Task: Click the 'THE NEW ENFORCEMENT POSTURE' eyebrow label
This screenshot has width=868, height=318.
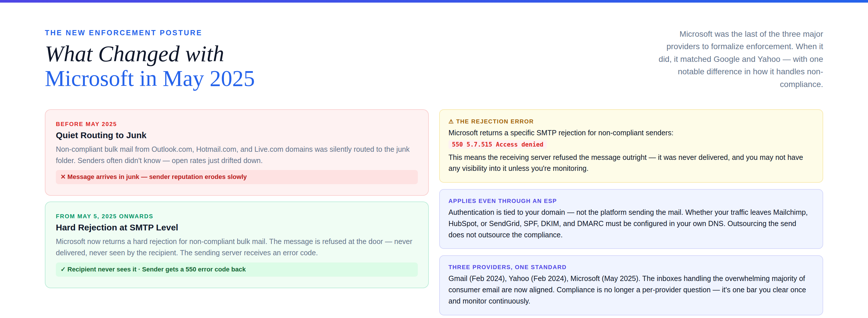Action: coord(123,33)
